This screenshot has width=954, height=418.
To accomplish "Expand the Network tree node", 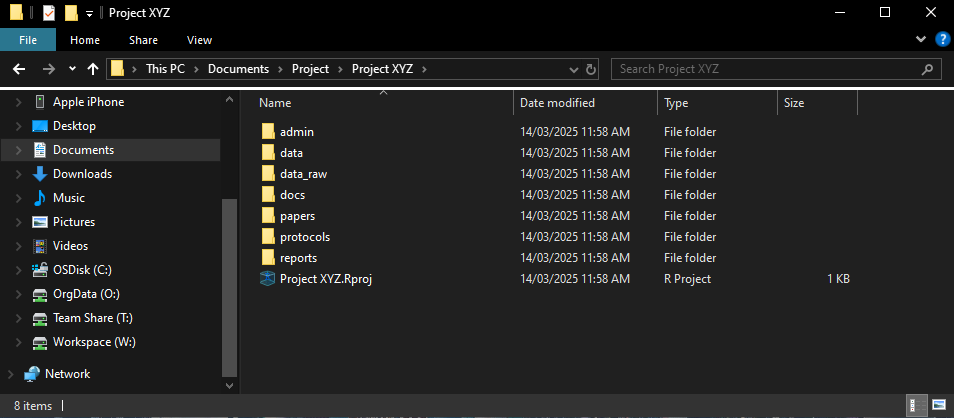I will point(10,374).
